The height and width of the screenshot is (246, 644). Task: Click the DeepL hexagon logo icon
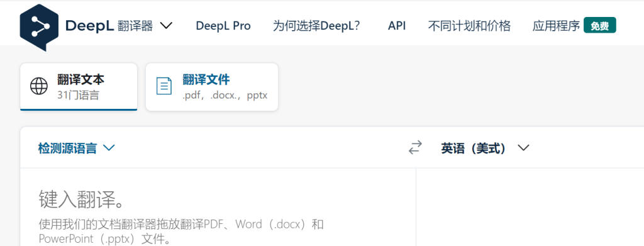(39, 27)
